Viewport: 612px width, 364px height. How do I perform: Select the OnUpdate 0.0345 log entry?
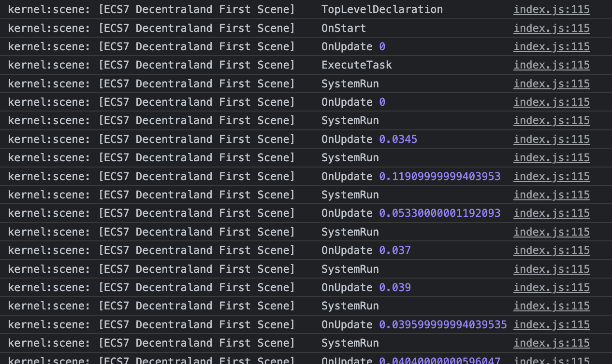369,139
